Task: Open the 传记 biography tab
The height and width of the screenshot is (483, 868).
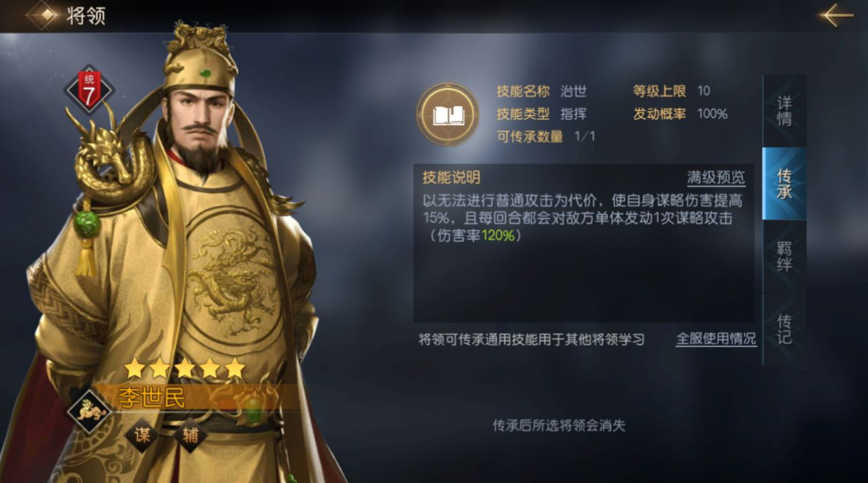Action: (x=784, y=328)
